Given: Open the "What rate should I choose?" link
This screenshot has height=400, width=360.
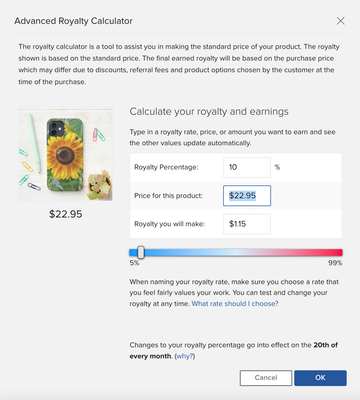Looking at the screenshot, I should (235, 304).
